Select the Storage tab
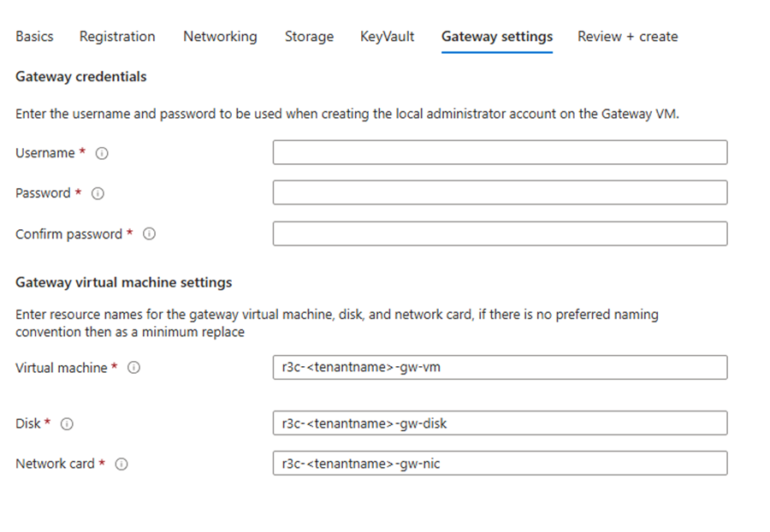This screenshot has height=532, width=770. 309,36
